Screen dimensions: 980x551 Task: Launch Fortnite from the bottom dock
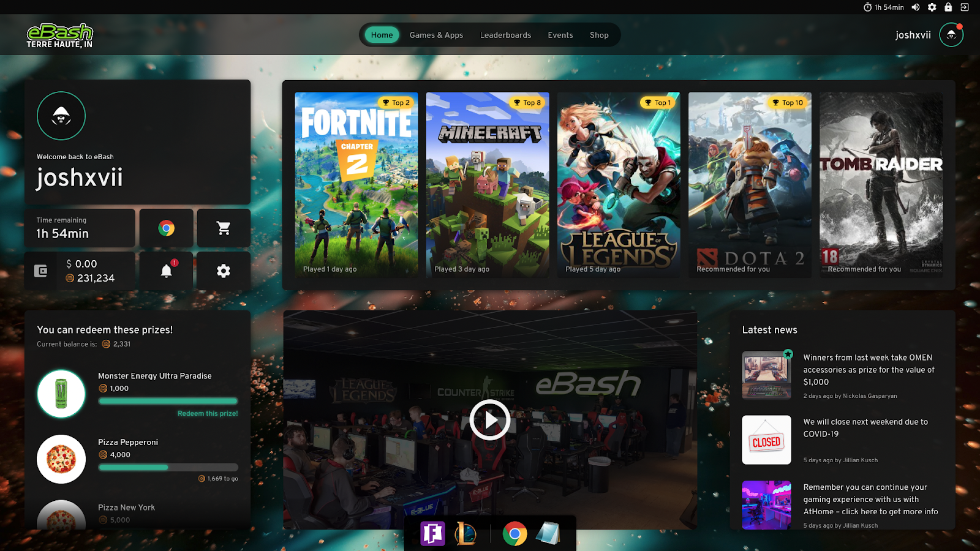[x=432, y=534]
